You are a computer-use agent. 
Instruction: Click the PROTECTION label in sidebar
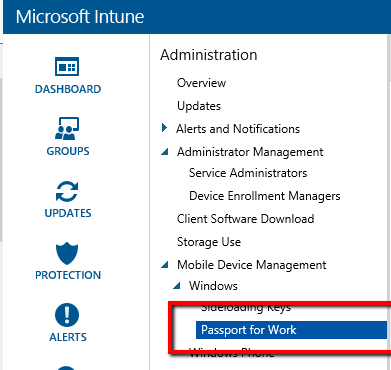[68, 275]
